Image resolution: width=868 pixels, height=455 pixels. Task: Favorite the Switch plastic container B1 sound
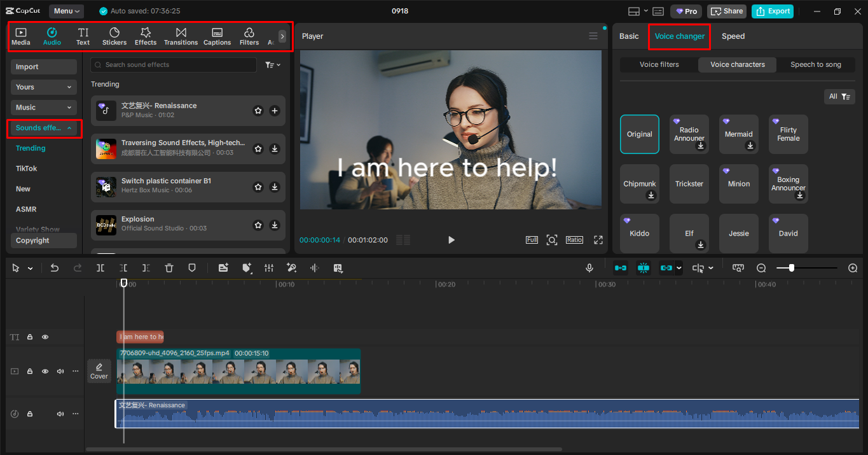(x=258, y=187)
